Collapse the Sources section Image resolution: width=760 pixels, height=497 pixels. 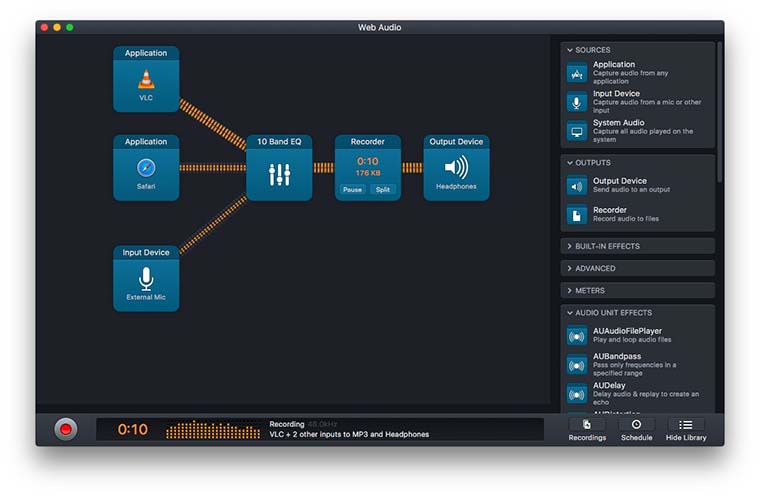point(637,50)
